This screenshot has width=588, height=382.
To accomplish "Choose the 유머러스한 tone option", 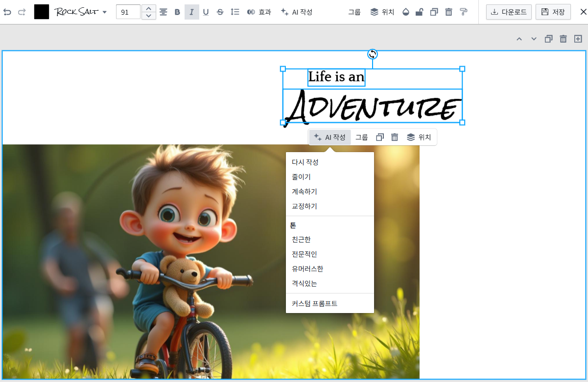I will coord(307,269).
